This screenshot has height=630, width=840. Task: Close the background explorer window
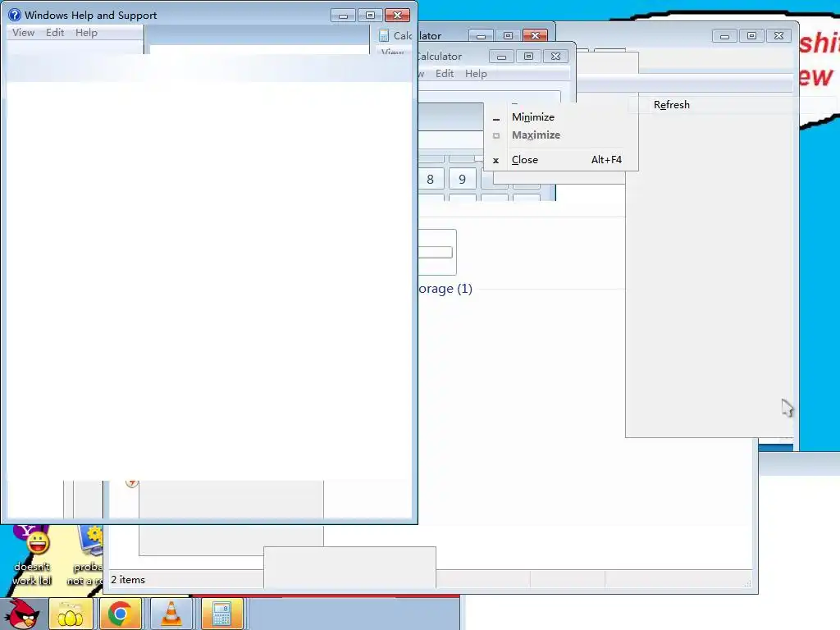(779, 36)
